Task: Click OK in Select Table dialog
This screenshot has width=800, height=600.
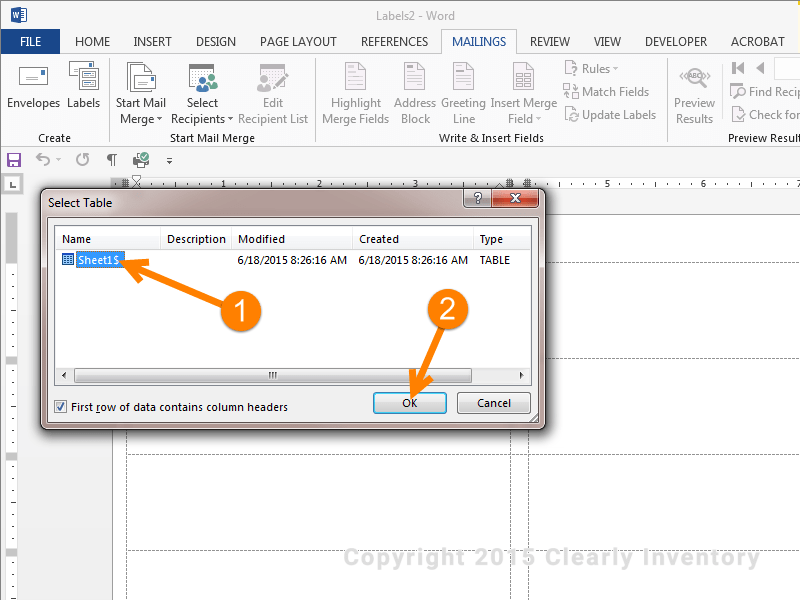Action: [410, 403]
